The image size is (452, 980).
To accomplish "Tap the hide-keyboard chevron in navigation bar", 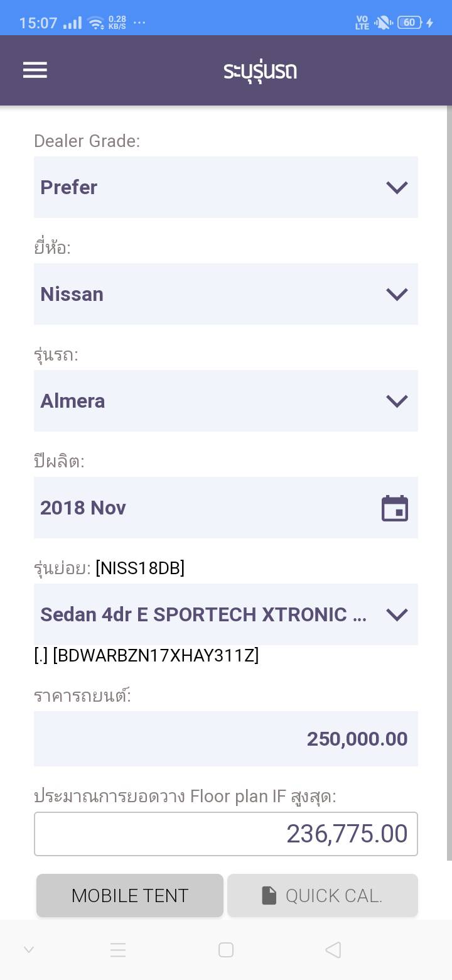I will pyautogui.click(x=29, y=950).
